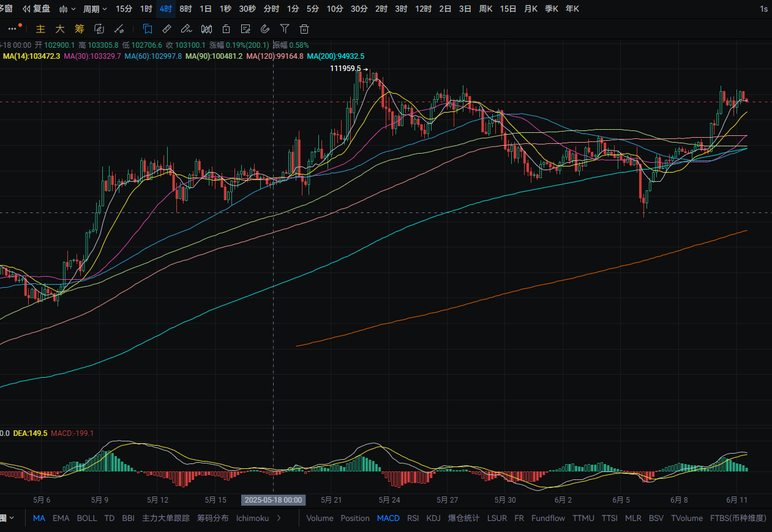
Task: Toggle the BOLL main indicator
Action: point(86,518)
